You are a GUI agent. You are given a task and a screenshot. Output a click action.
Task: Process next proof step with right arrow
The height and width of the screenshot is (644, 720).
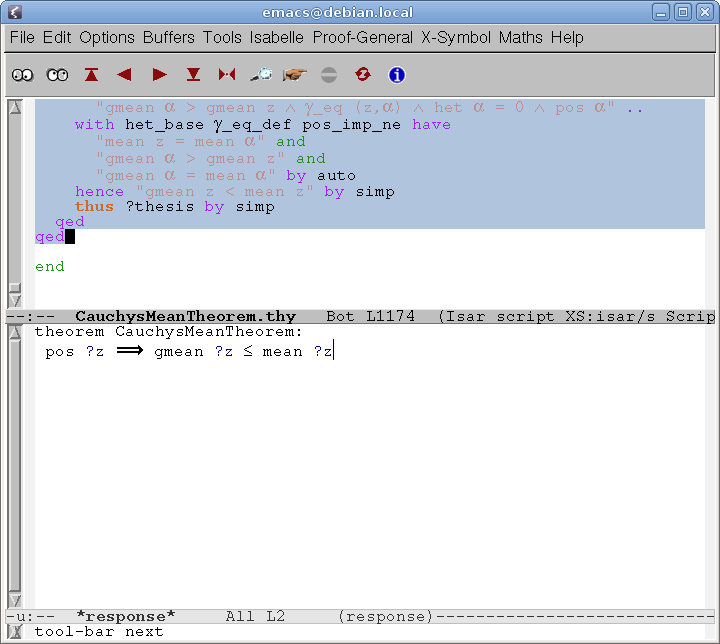[159, 75]
